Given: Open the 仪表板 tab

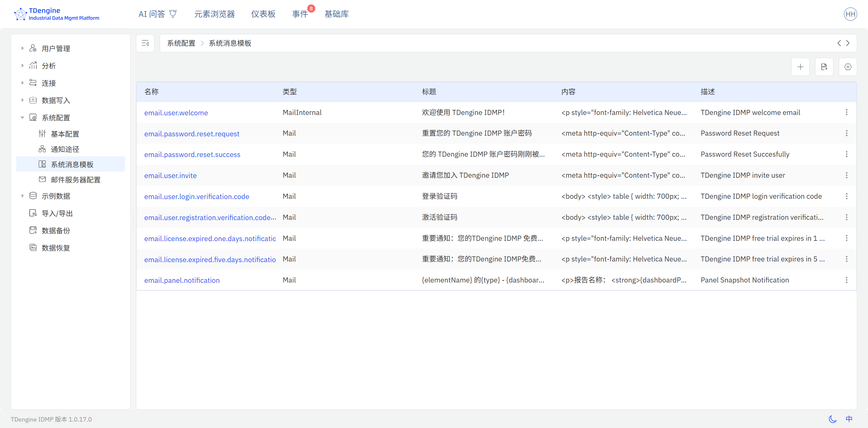Looking at the screenshot, I should [263, 14].
